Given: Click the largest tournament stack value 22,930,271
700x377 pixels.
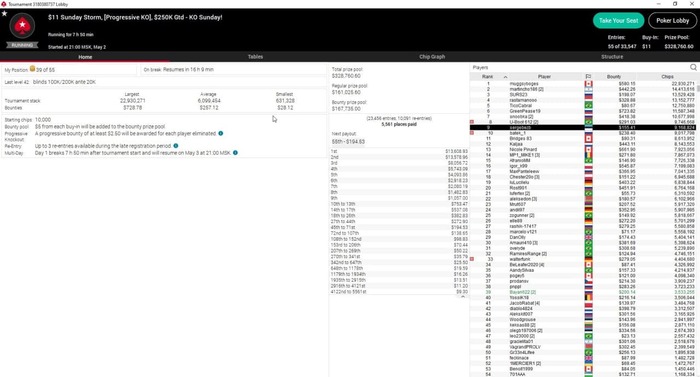Looking at the screenshot, I should click(x=133, y=101).
